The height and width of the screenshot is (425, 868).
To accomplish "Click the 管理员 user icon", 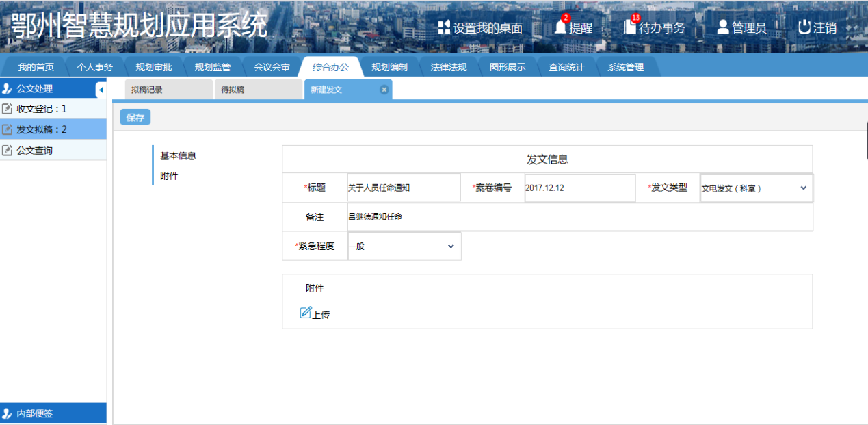I will click(723, 27).
